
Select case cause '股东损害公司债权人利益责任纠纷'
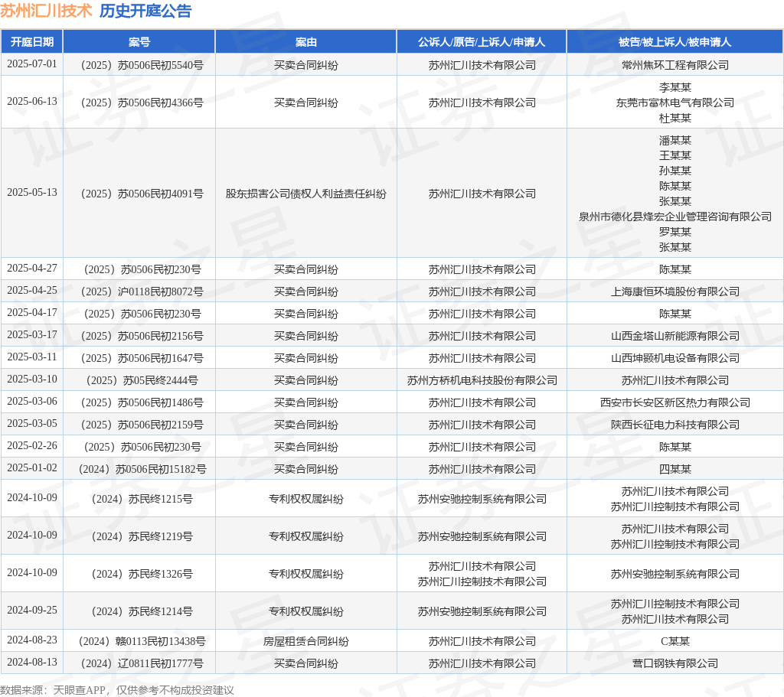(x=306, y=194)
